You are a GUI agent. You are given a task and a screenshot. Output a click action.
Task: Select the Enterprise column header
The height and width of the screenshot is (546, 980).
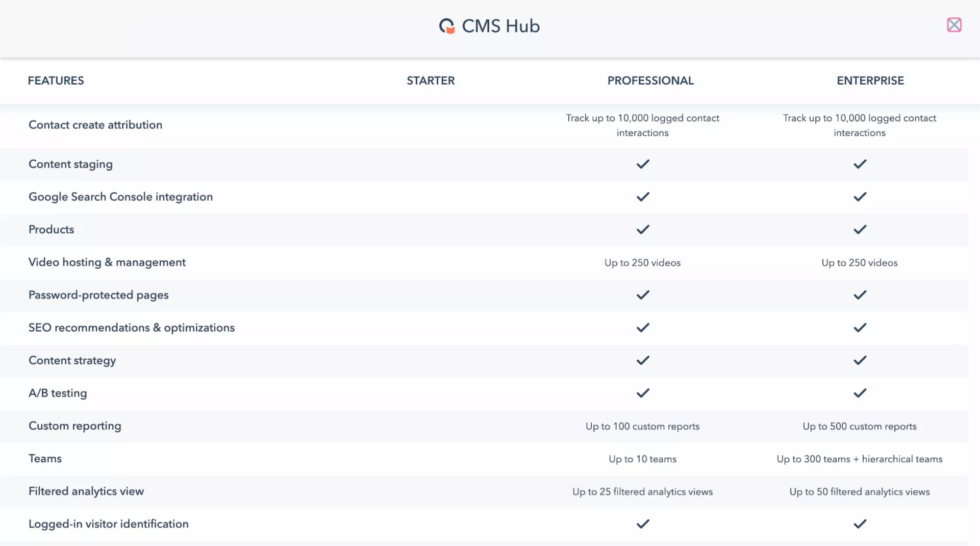(870, 81)
